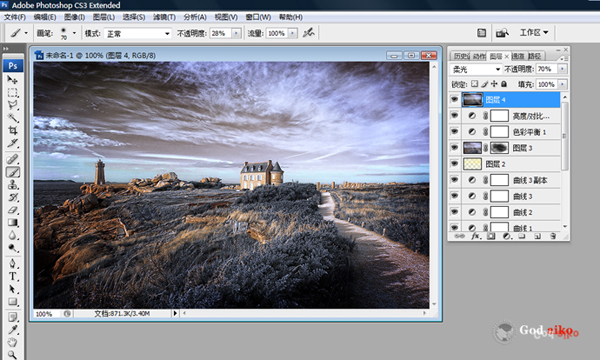Click the link layers icon
The width and height of the screenshot is (600, 360).
point(459,236)
